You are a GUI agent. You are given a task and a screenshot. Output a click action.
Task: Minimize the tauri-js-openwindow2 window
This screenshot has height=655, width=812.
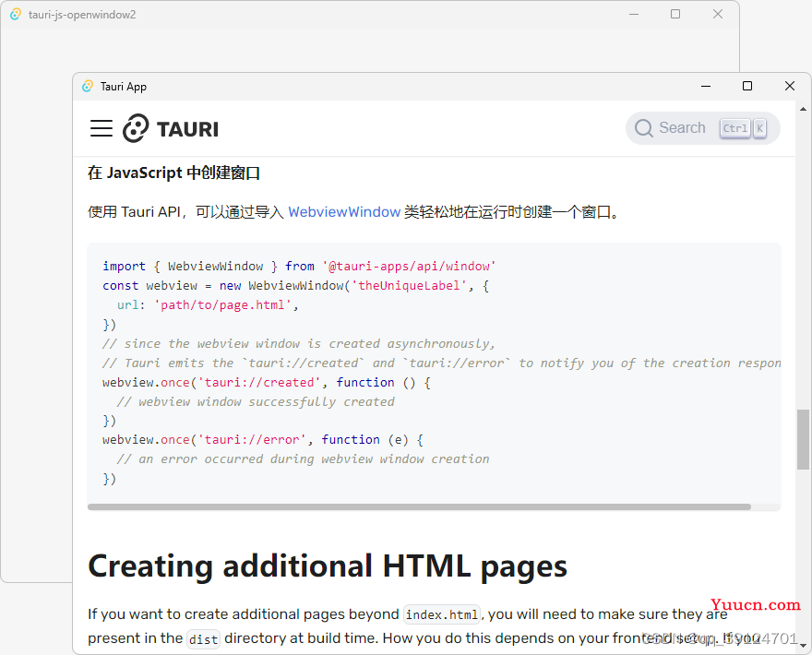point(634,15)
